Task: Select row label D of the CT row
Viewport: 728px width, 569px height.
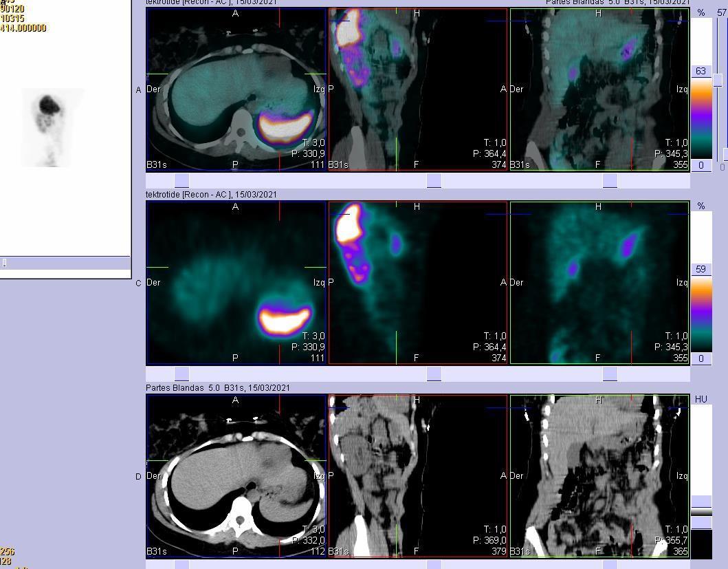Action: click(x=138, y=477)
